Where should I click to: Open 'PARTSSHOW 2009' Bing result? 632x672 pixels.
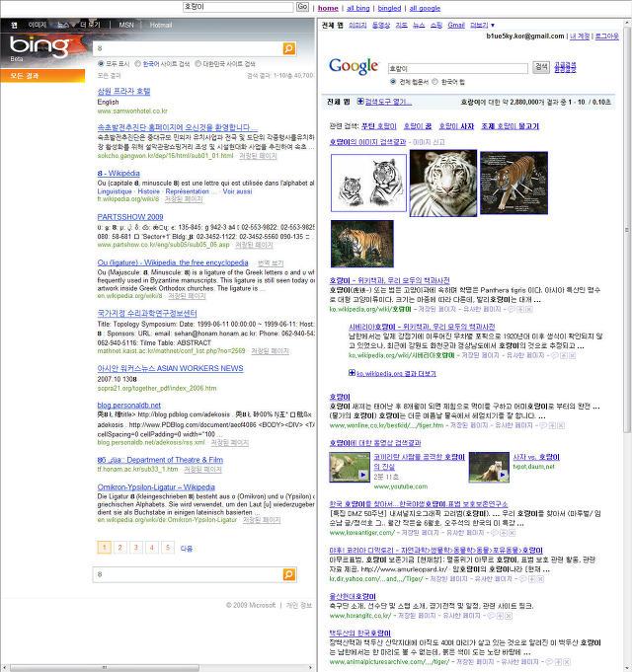pyautogui.click(x=130, y=217)
